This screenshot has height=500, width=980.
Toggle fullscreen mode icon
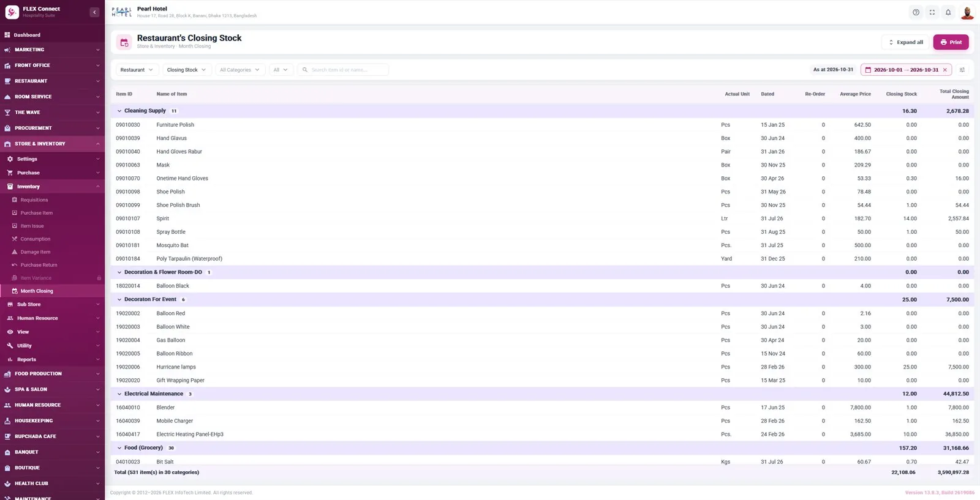point(932,12)
